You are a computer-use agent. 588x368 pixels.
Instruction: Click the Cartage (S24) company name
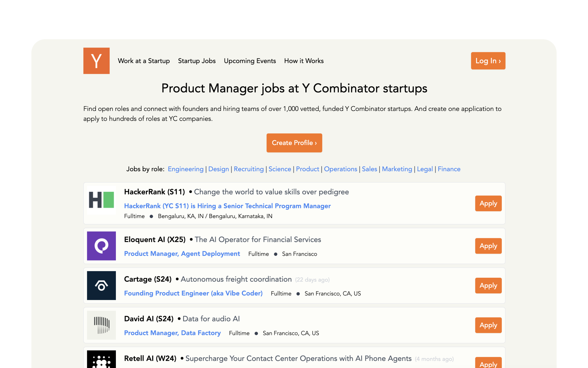pos(148,279)
